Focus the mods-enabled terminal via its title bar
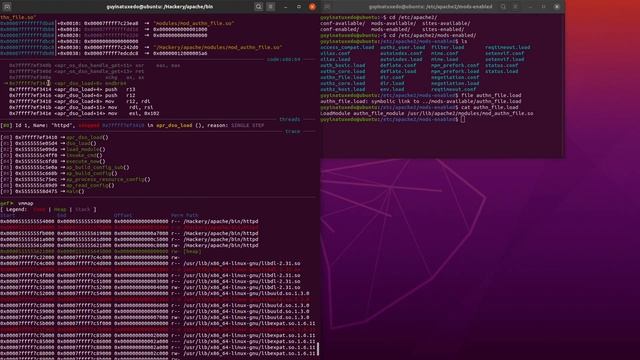The image size is (640, 360). pyautogui.click(x=431, y=7)
